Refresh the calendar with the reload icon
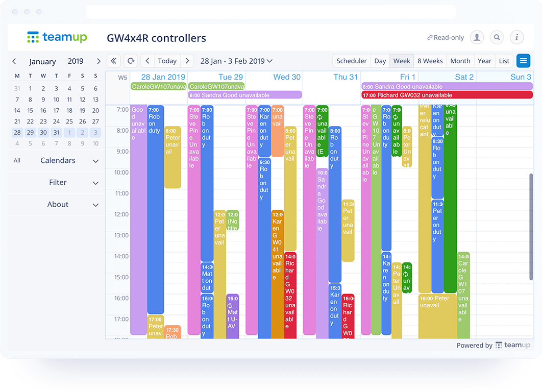 point(131,61)
